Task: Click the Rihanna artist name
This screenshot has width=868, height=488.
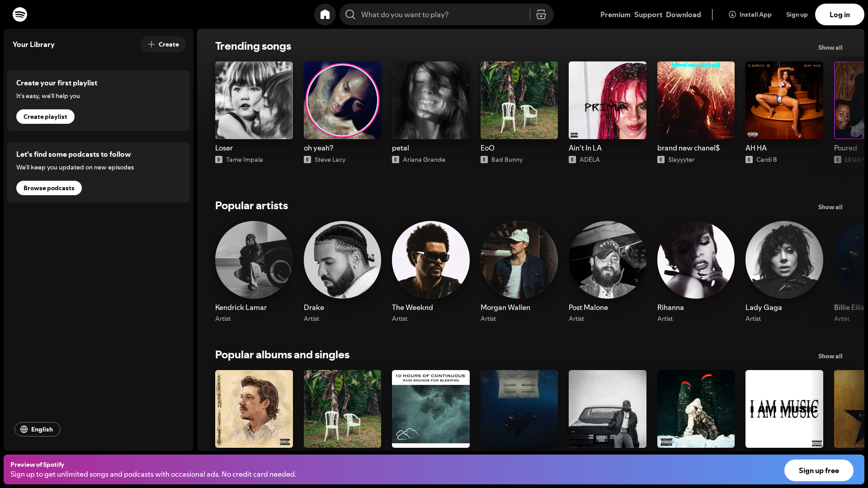Action: [x=670, y=307]
